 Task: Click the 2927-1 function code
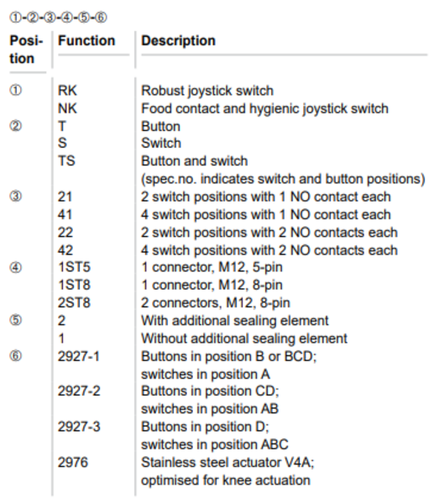79,356
